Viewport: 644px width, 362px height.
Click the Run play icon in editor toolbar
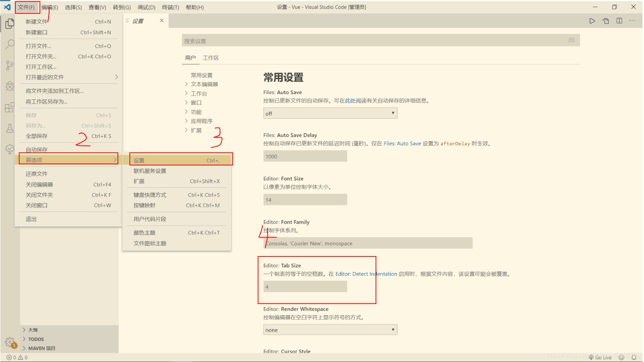click(592, 21)
